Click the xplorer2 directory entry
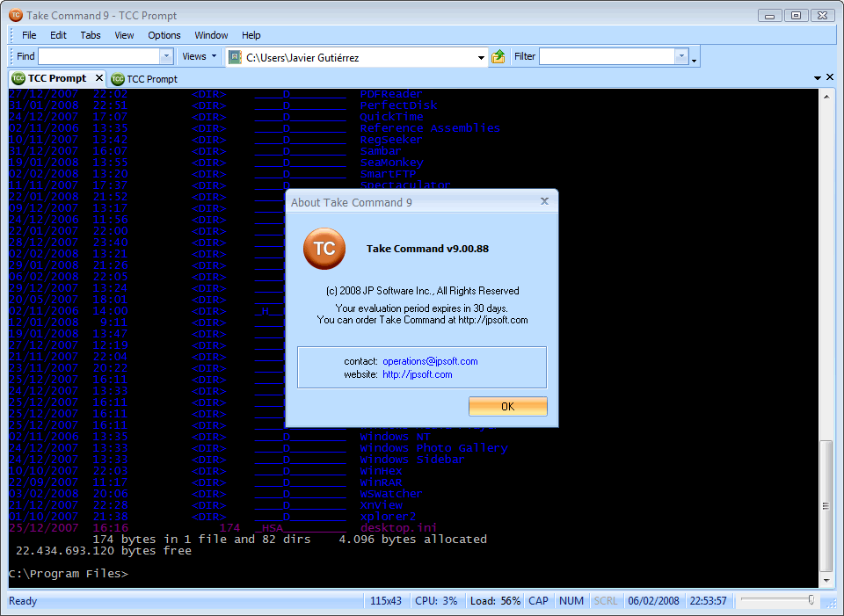The width and height of the screenshot is (844, 616). (388, 517)
